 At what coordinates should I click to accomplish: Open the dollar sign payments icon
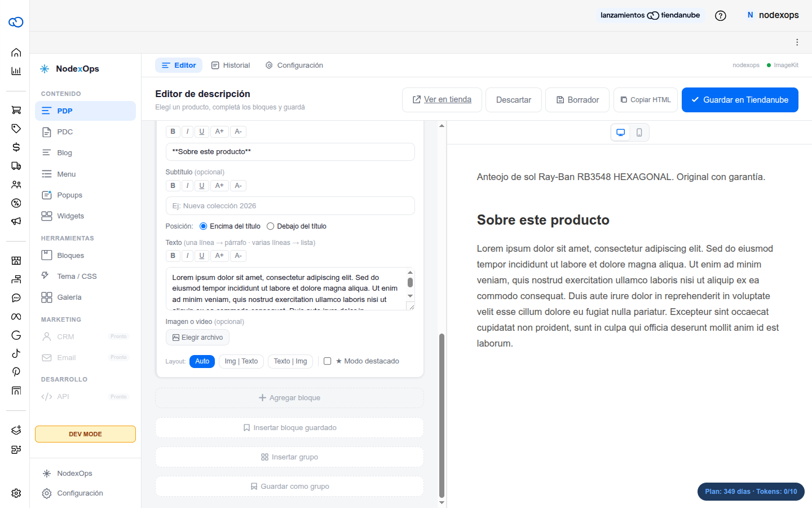coord(16,147)
